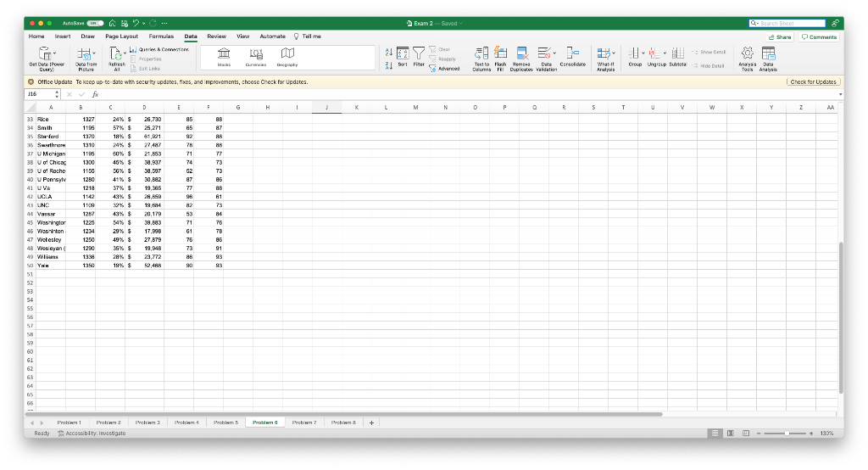Select cell A50 containing Yale
Viewport: 868px width, 470px height.
51,266
